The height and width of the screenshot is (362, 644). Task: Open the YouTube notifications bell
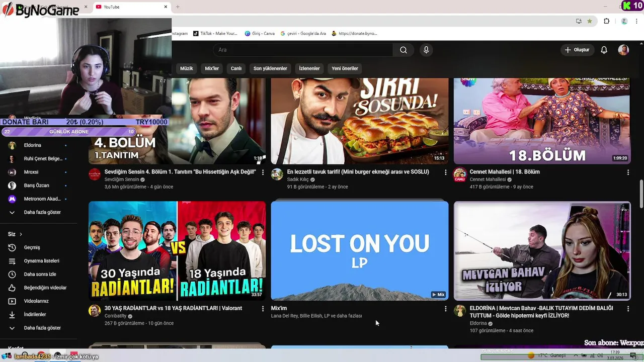(604, 50)
